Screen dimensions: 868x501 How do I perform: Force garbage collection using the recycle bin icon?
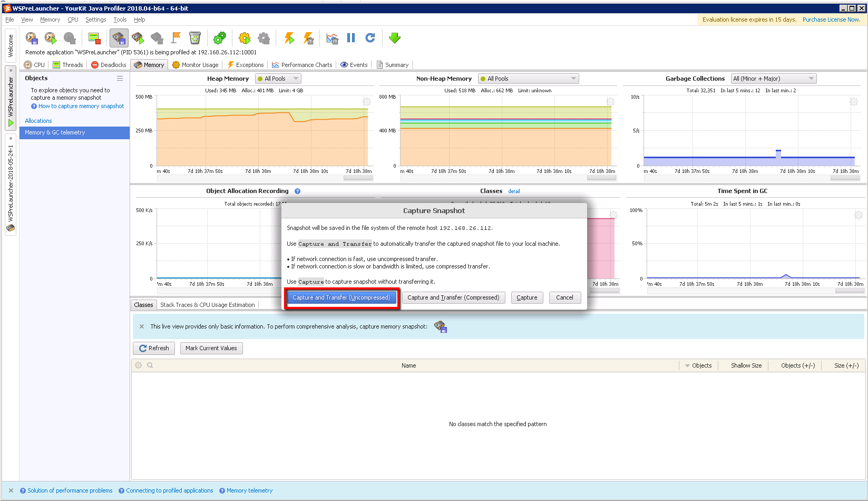click(x=194, y=38)
